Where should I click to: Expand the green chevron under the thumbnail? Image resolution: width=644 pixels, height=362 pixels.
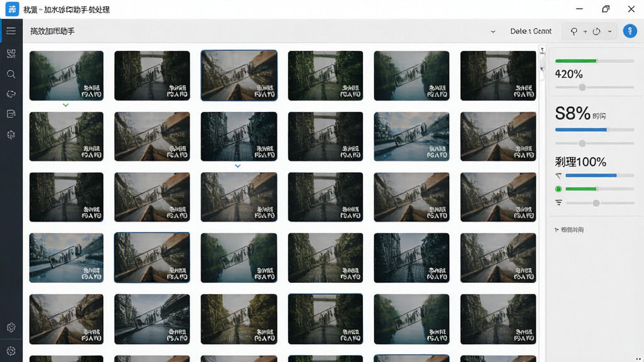click(65, 105)
